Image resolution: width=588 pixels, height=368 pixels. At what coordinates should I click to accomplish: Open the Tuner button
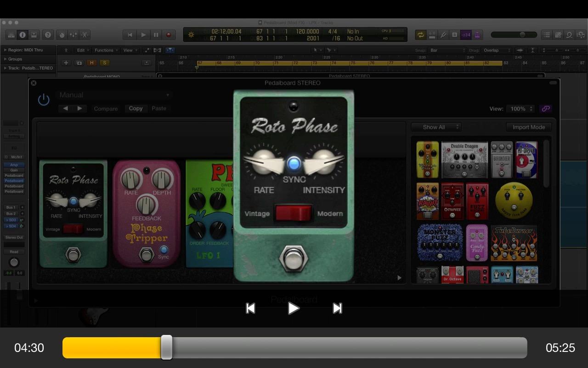coord(443,35)
